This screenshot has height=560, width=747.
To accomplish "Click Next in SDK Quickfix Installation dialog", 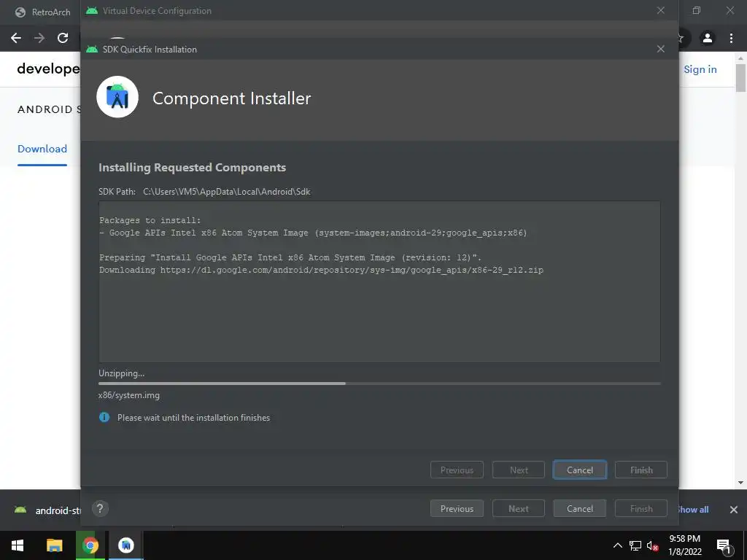I will 519,470.
